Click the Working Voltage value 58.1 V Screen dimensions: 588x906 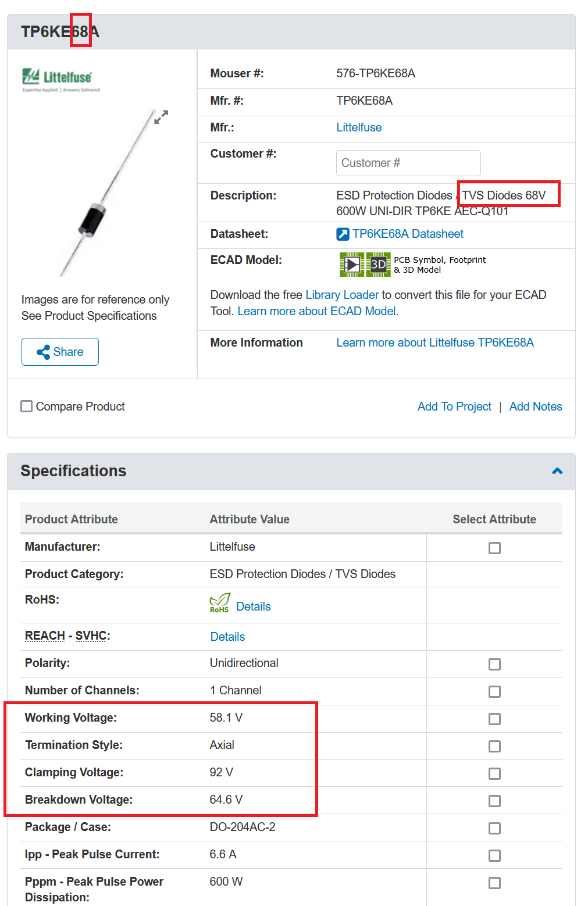pos(226,718)
